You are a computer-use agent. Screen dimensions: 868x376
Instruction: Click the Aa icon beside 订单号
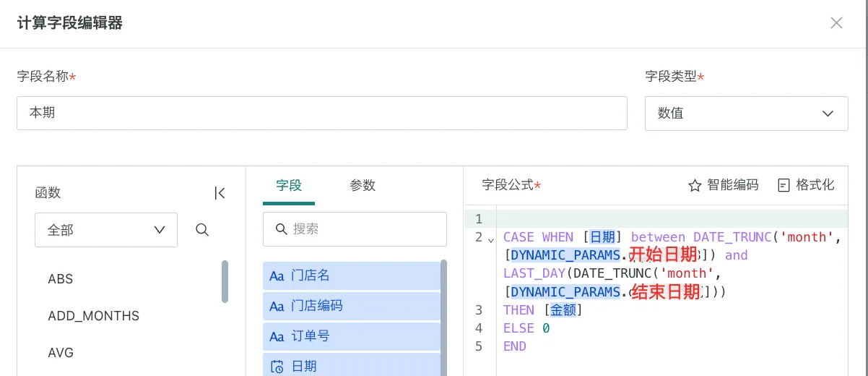point(277,336)
